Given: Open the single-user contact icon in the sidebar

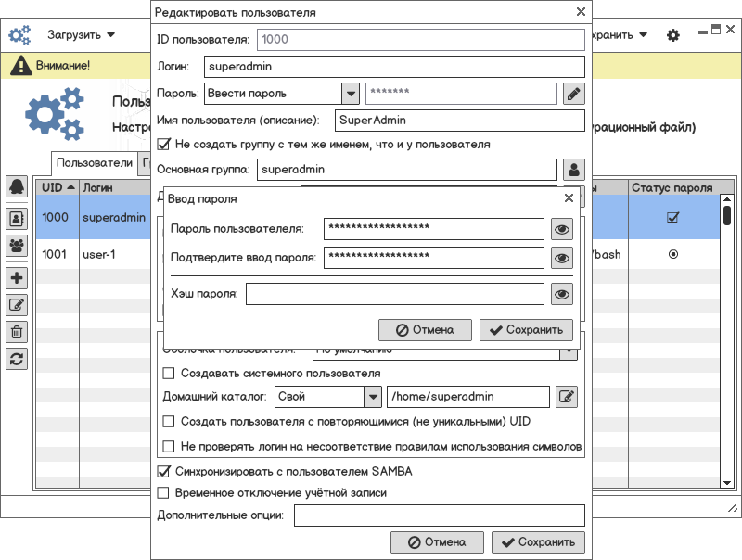Looking at the screenshot, I should click(17, 219).
